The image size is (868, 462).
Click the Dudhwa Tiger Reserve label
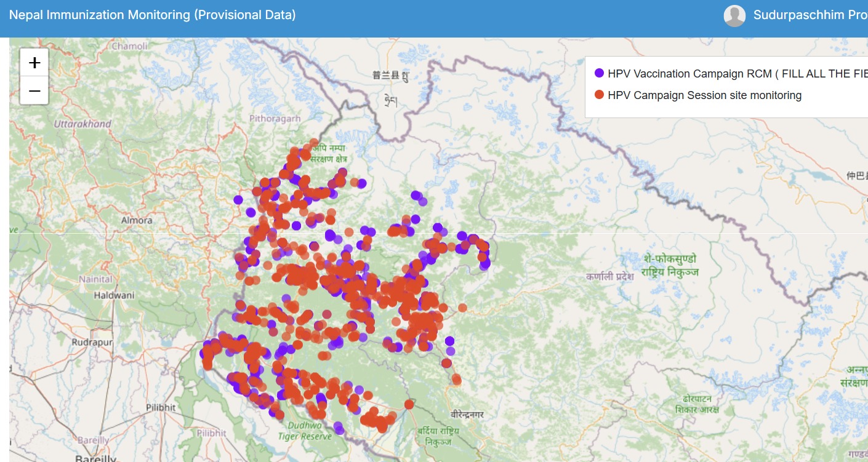coord(305,431)
